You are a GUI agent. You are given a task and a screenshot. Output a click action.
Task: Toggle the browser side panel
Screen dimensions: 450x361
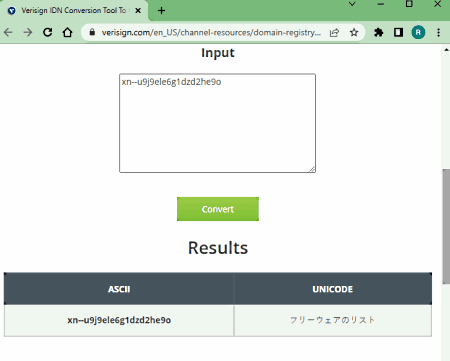pos(398,32)
